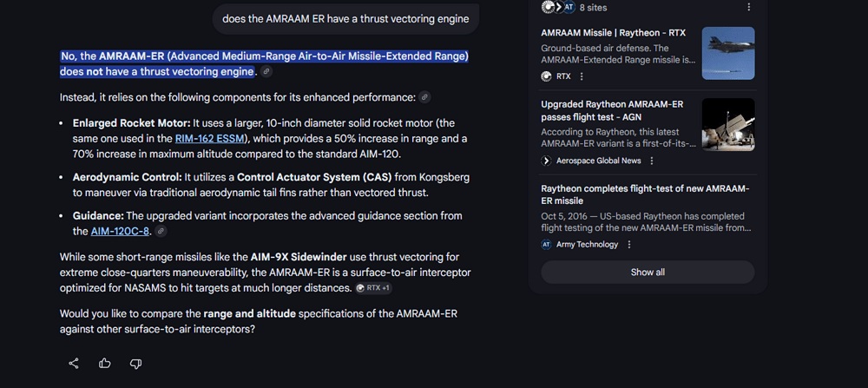Click the thumbs up icon
Screen dimensions: 868x388
tap(105, 363)
